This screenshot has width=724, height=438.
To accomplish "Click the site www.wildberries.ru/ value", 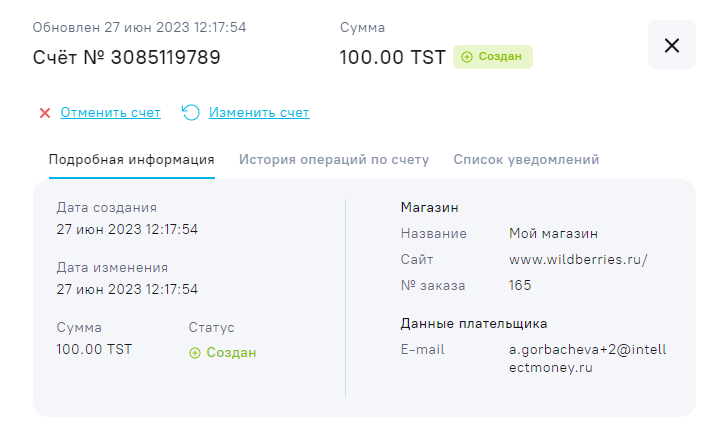I will click(578, 260).
